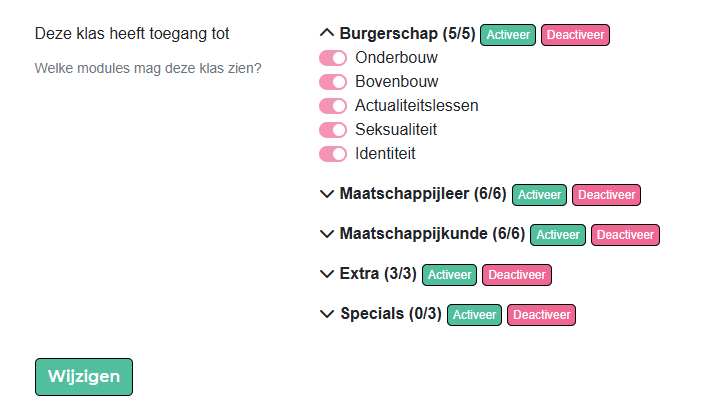Screen dimensions: 714x405
Task: Save changes with the Wijzigen button
Action: pyautogui.click(x=84, y=377)
